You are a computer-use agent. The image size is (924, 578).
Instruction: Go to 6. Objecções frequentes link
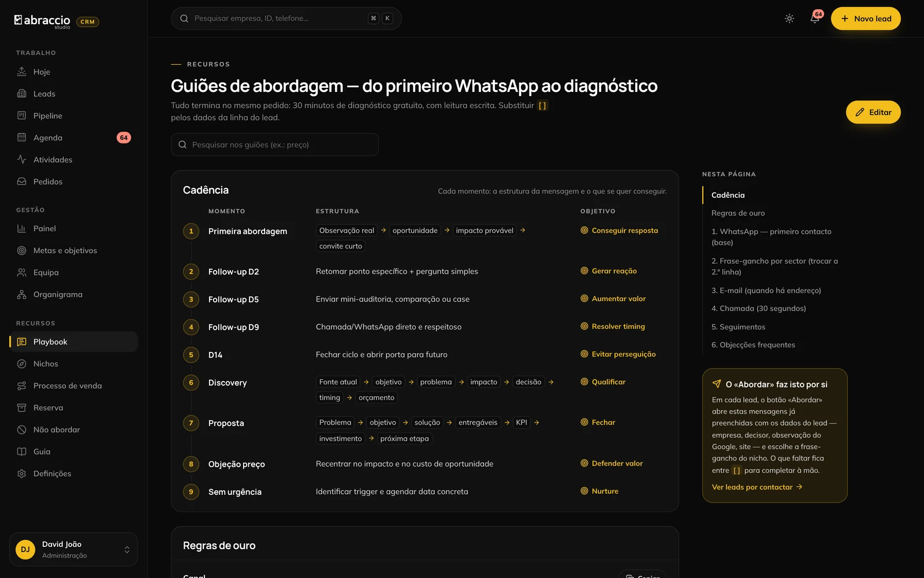753,345
